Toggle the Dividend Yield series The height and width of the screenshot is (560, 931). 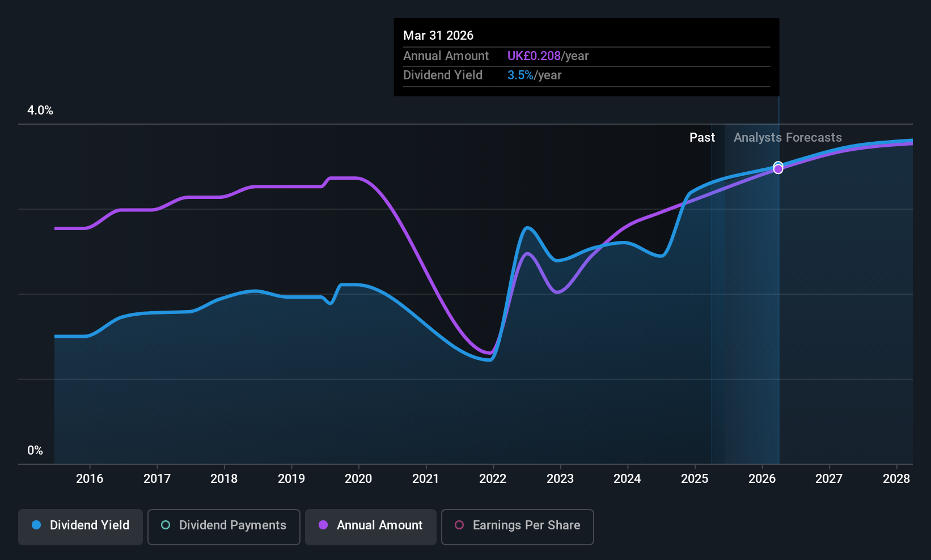click(81, 527)
